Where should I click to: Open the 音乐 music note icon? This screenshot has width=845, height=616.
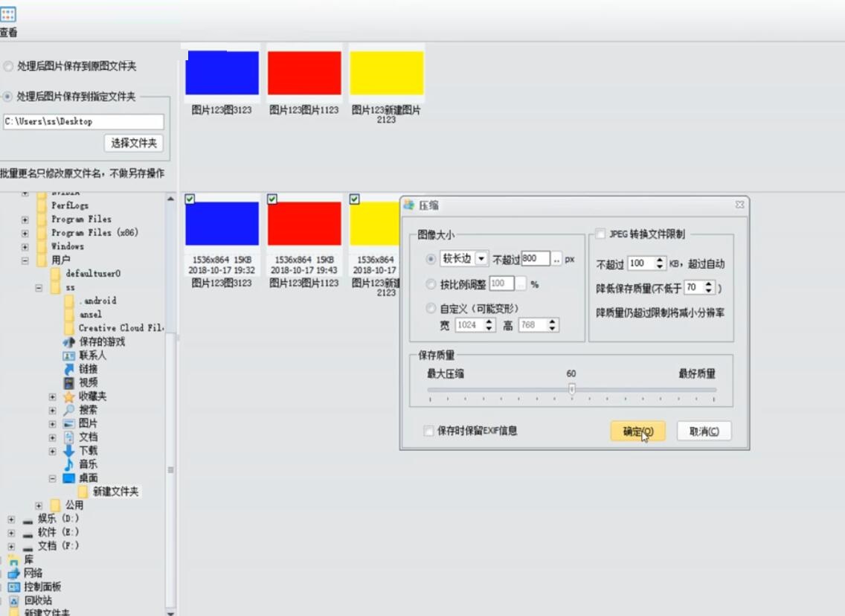[x=69, y=464]
